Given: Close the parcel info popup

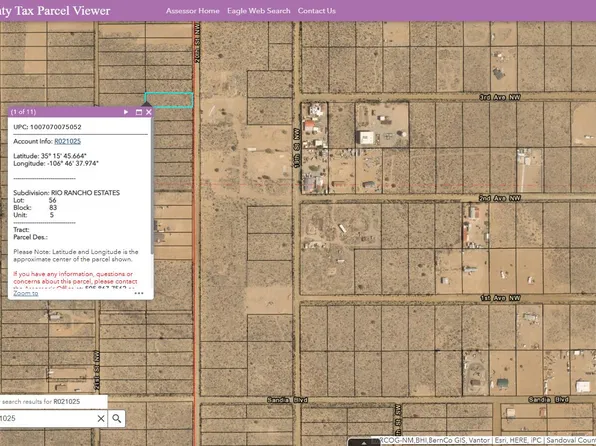Looking at the screenshot, I should [149, 112].
